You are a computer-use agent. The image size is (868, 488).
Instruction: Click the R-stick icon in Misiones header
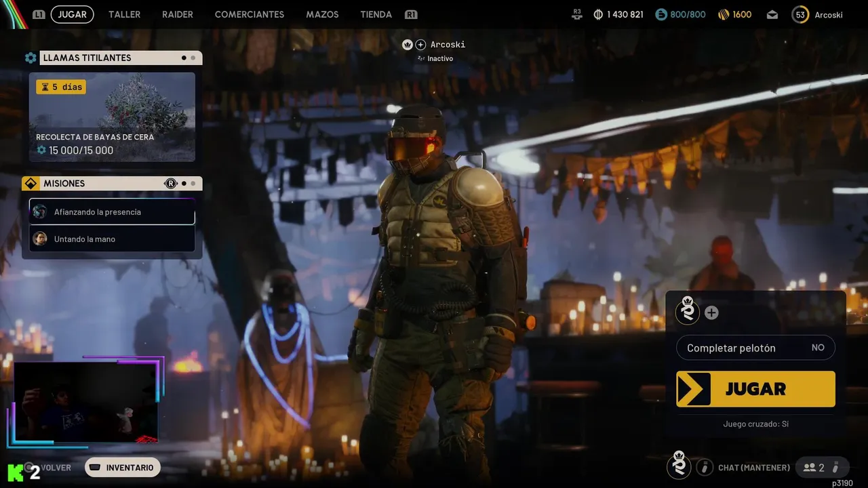coord(170,184)
